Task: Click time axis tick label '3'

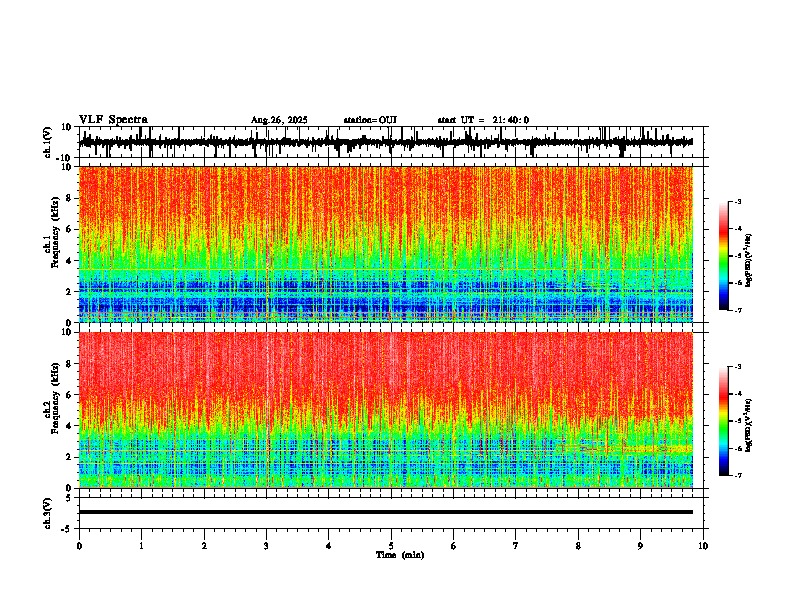Action: (266, 546)
